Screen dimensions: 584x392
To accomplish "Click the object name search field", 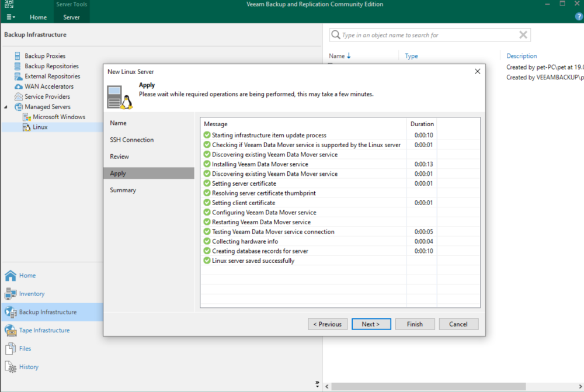I will click(x=430, y=35).
